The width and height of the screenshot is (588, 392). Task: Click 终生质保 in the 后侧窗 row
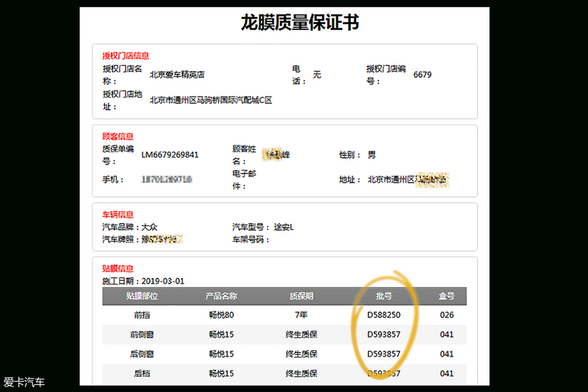click(301, 354)
